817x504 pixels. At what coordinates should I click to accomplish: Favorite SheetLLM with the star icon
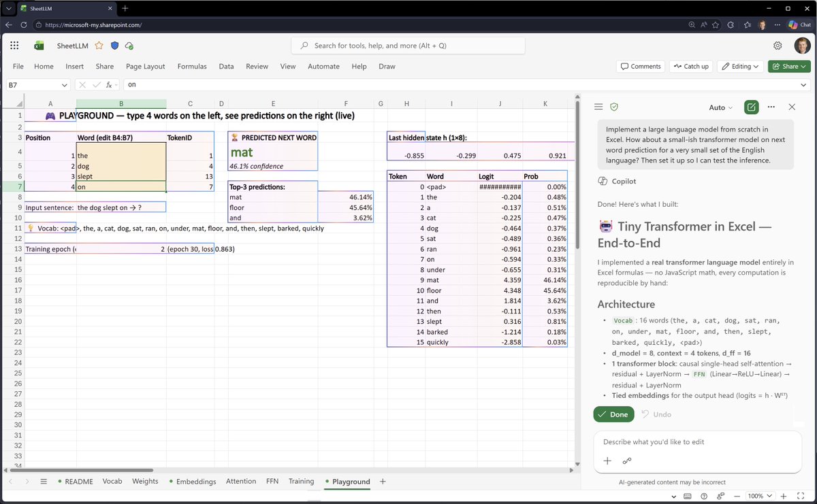pyautogui.click(x=99, y=46)
